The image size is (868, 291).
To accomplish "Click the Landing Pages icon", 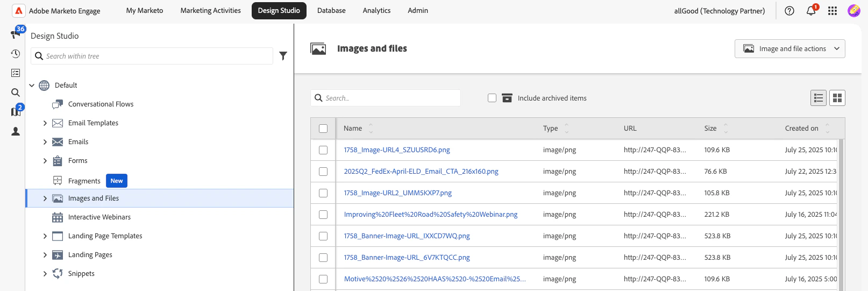I will (58, 255).
